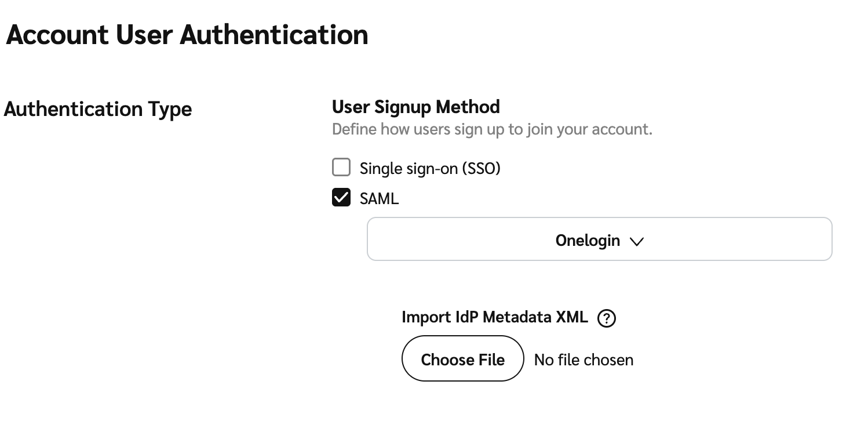Click the "No file chosen" file status text
The image size is (868, 421).
583,360
